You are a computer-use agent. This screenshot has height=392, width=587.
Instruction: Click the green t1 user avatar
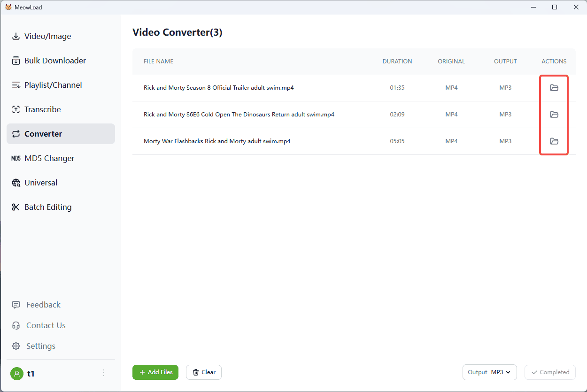(x=17, y=374)
